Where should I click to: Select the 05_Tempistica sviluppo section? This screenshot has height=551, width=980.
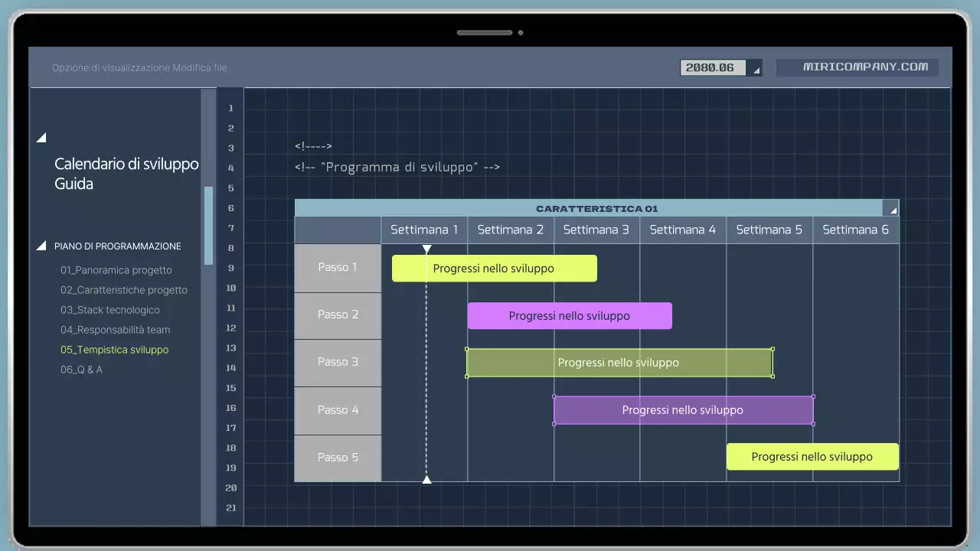[114, 350]
